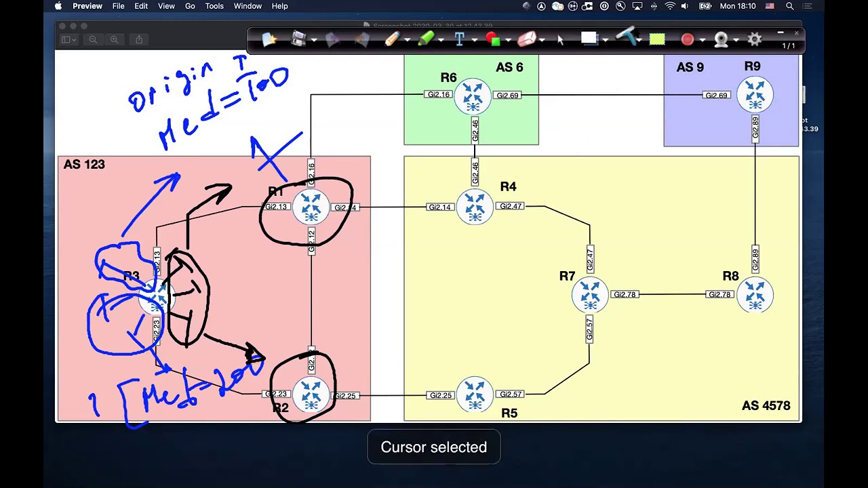Click the redo icon in annotation toolbar

(361, 40)
